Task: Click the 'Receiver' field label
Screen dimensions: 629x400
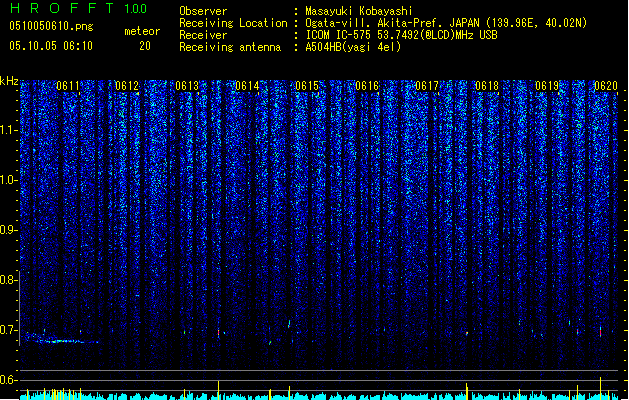Action: (x=203, y=35)
